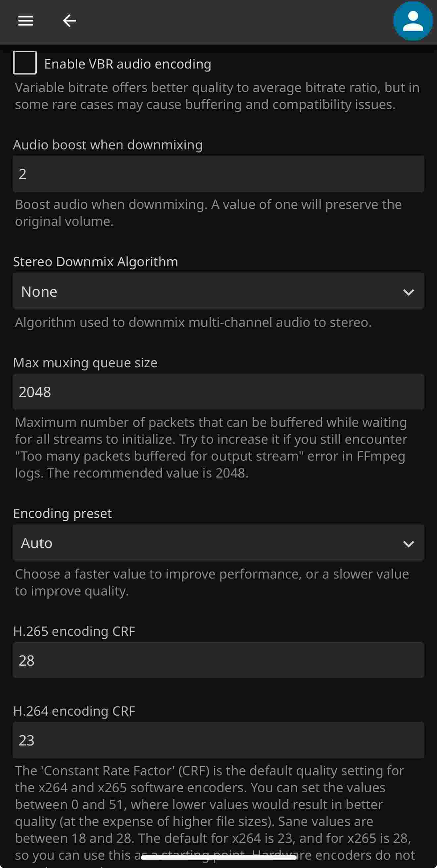
Task: Click the 'Stereo Downmix Algorithm' label
Action: coord(95,262)
